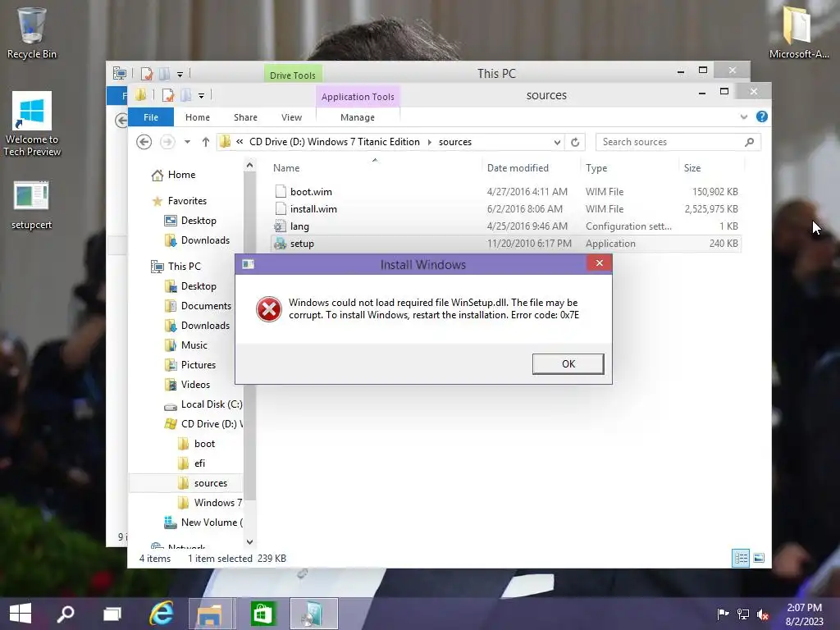The height and width of the screenshot is (630, 840).
Task: Switch to the large thumbnails view
Action: (x=759, y=558)
